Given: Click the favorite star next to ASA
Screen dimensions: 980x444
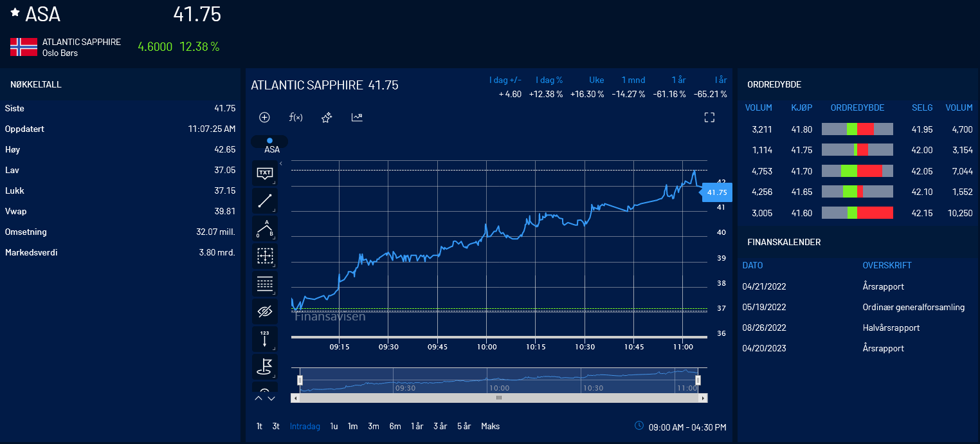Looking at the screenshot, I should click(15, 12).
